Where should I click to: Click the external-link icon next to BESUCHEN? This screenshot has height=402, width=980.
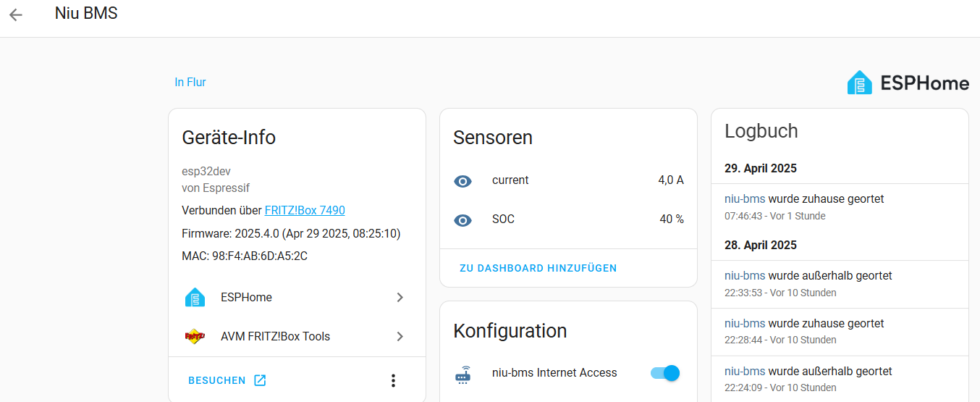(x=260, y=380)
